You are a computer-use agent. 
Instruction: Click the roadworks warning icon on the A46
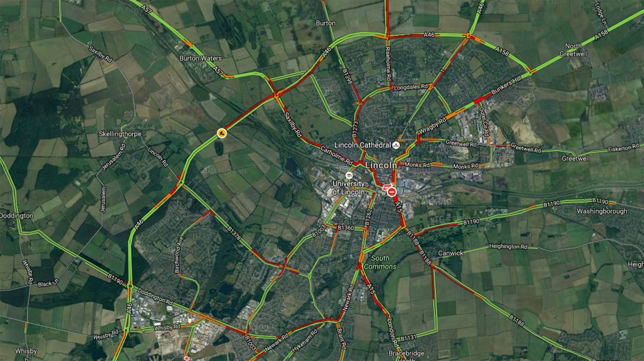pos(222,133)
